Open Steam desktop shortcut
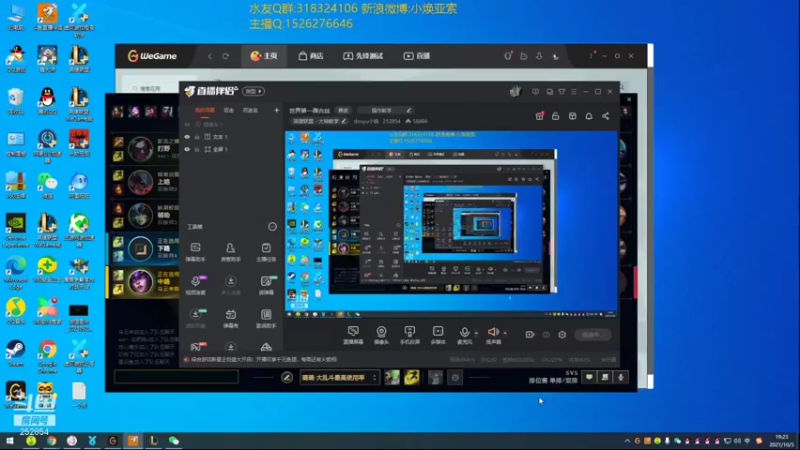 pos(15,353)
